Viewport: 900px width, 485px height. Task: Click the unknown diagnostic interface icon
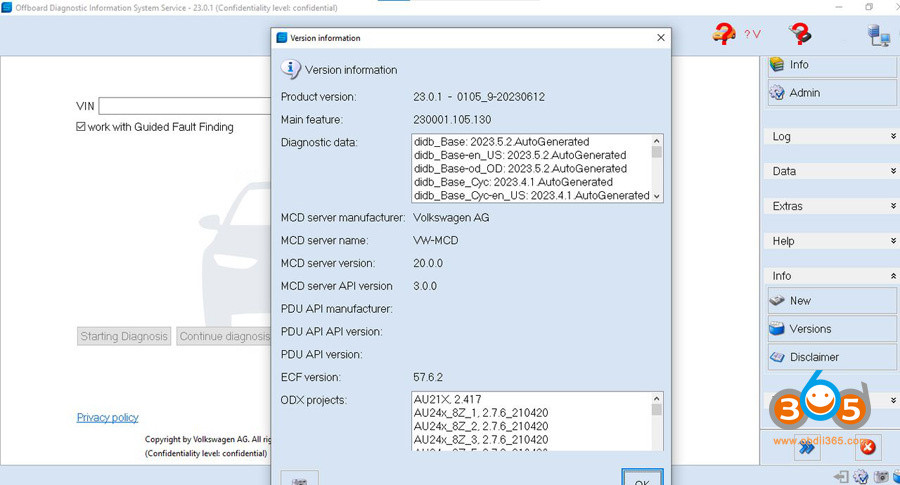point(800,34)
